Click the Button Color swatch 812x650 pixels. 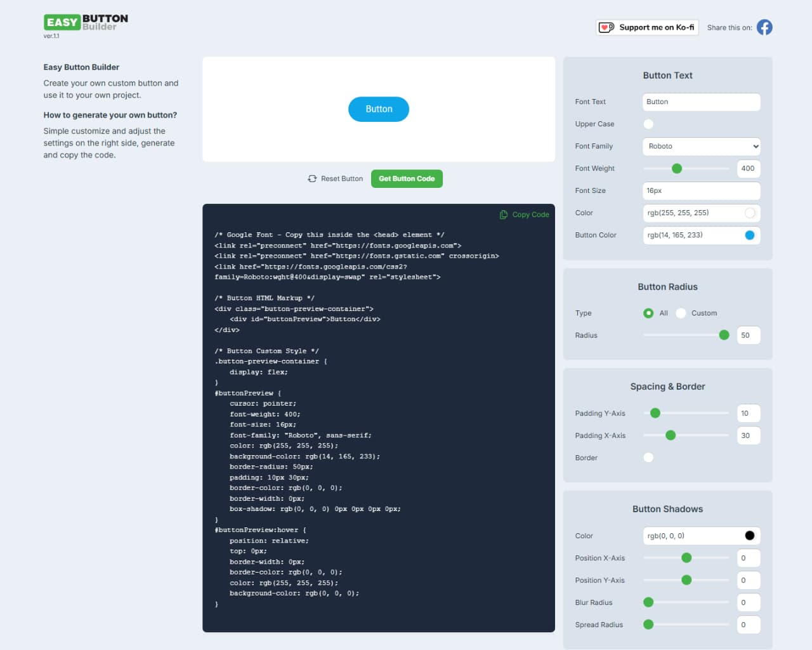[x=750, y=235]
